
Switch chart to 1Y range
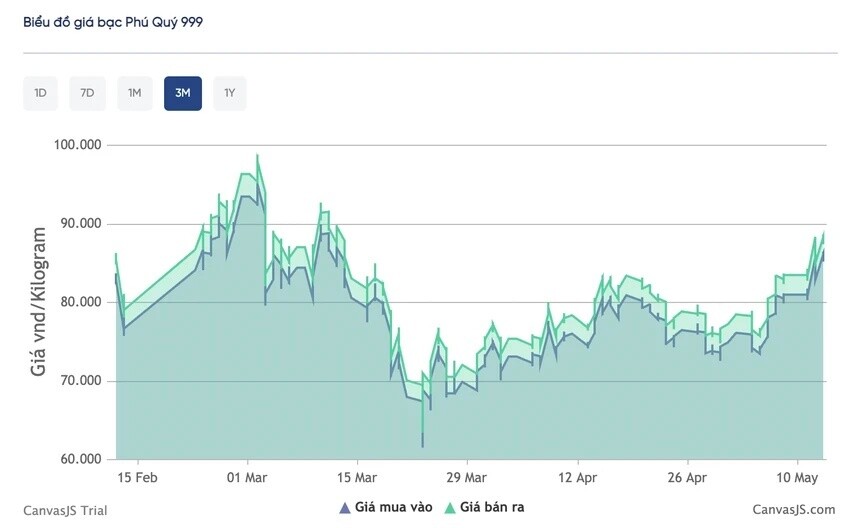tap(230, 93)
